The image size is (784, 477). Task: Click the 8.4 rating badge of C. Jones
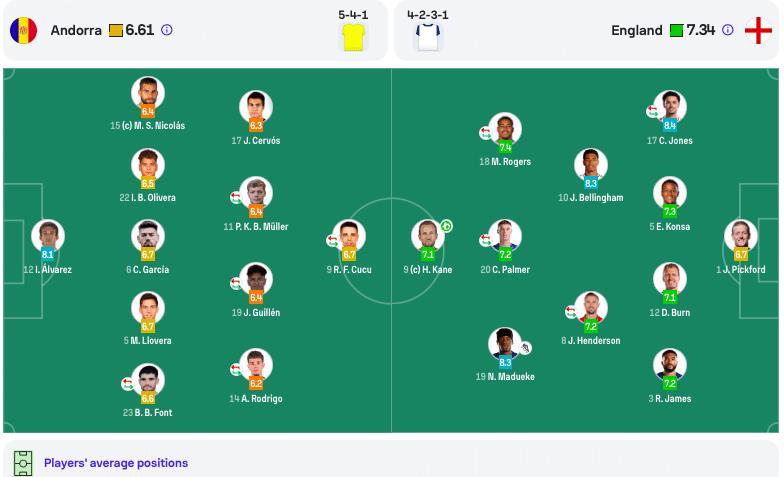pyautogui.click(x=670, y=126)
